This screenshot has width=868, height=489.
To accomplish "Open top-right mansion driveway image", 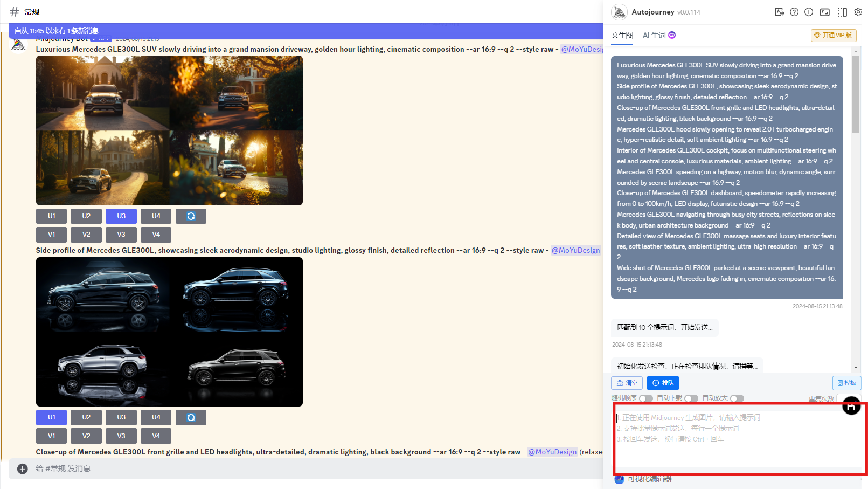I will click(x=236, y=93).
